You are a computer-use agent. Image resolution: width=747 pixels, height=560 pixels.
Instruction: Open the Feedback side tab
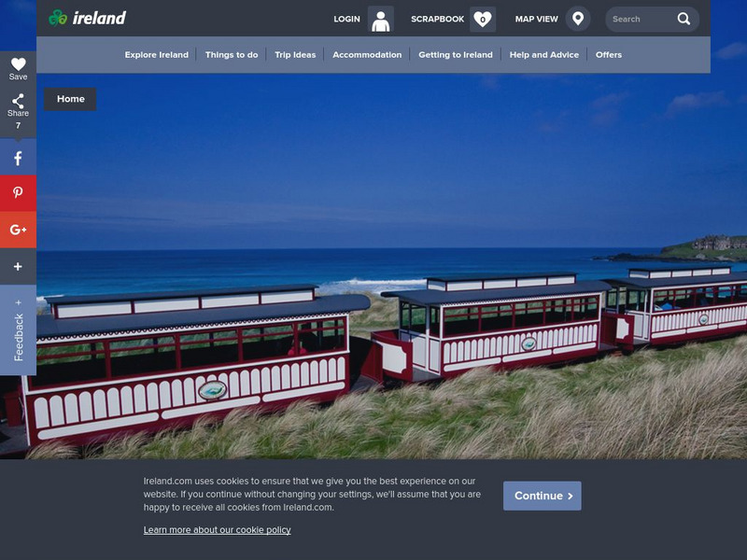tap(19, 327)
